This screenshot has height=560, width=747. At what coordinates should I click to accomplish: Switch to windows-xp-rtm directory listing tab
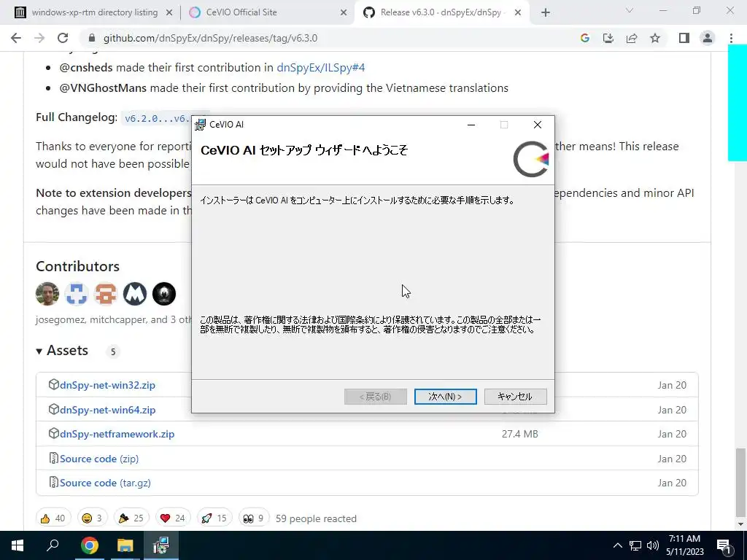pyautogui.click(x=94, y=12)
